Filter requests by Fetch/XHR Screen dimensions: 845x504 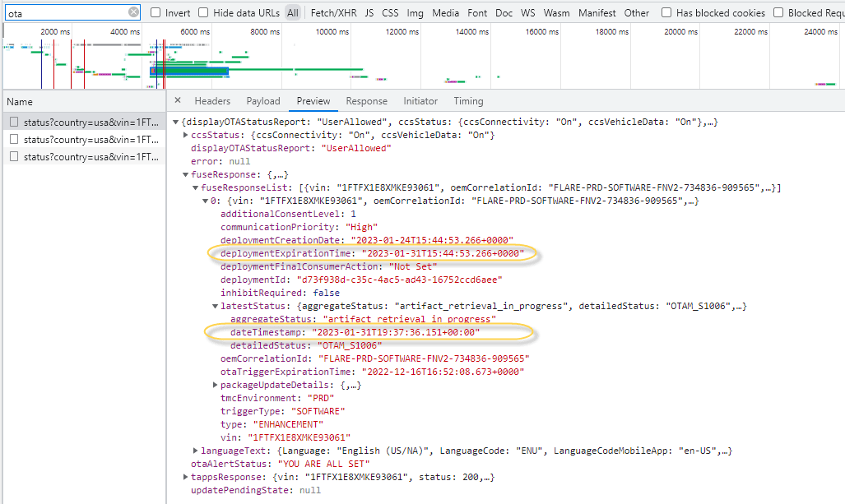(332, 13)
